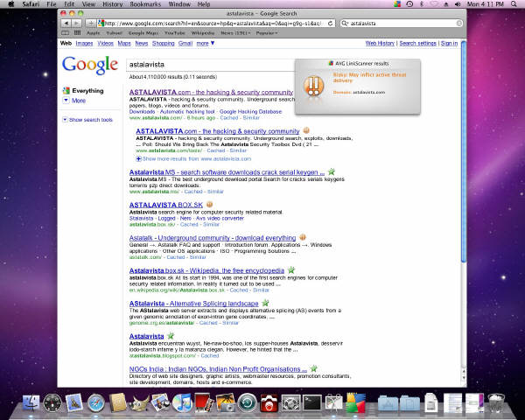The width and height of the screenshot is (525, 420).
Task: Open the Trash in the dock
Action: coord(496,402)
